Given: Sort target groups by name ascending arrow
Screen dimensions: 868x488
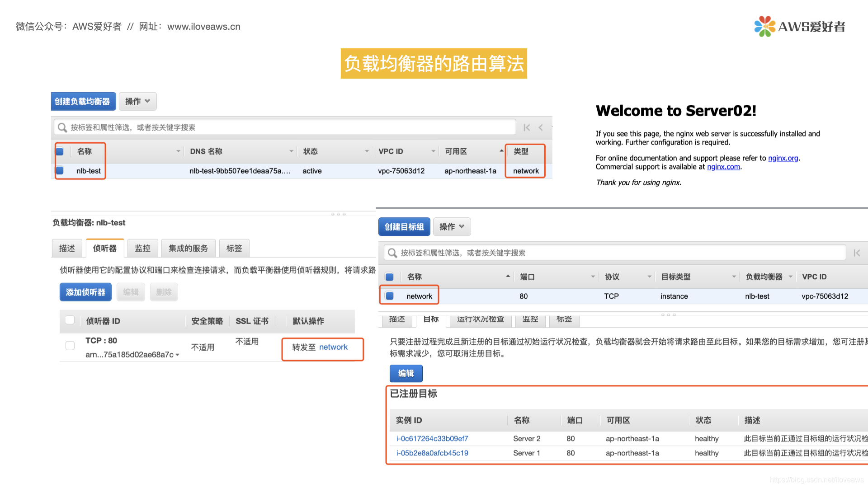Looking at the screenshot, I should 508,276.
